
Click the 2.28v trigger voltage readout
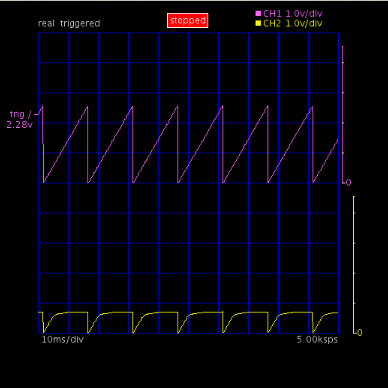[x=20, y=125]
